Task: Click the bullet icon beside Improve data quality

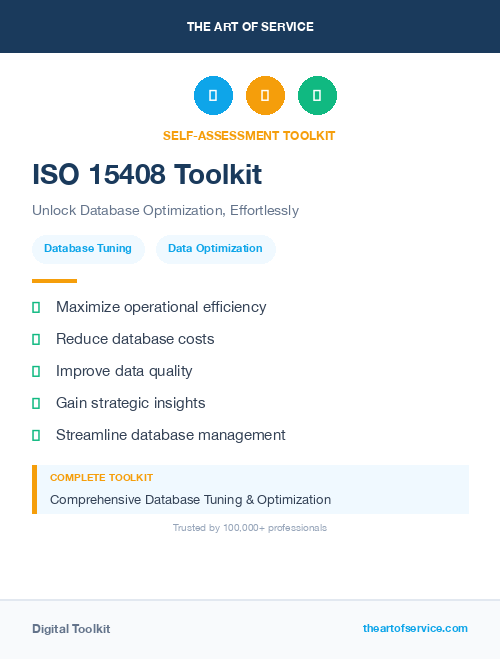Action: point(36,371)
